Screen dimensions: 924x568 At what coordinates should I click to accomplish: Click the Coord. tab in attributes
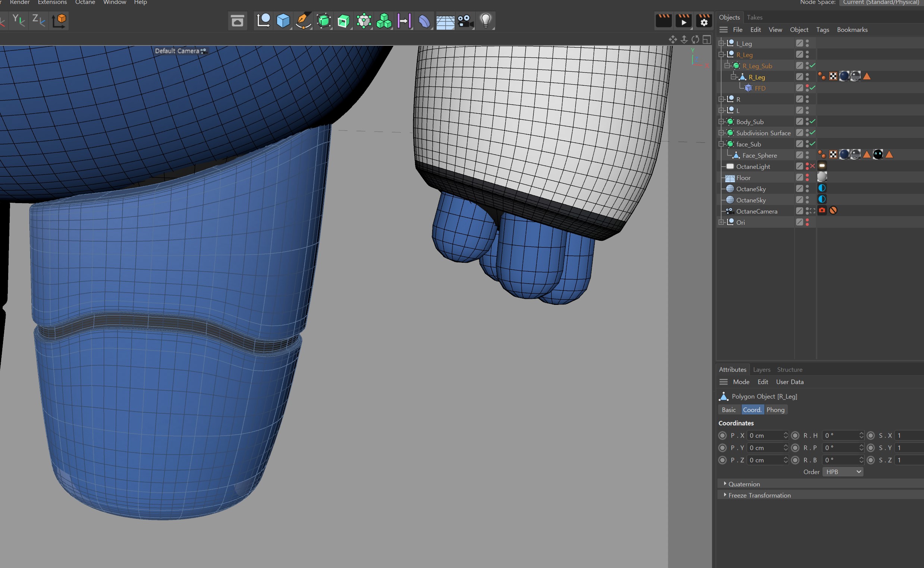(x=752, y=410)
